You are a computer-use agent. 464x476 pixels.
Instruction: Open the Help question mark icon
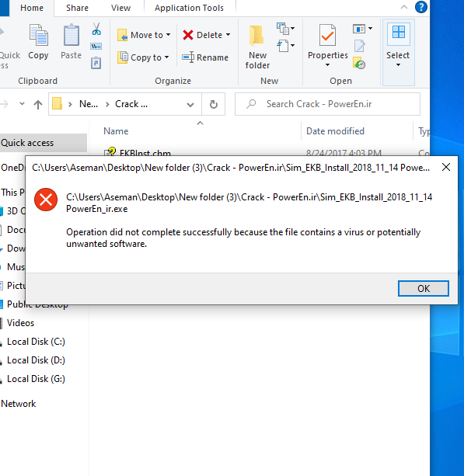pyautogui.click(x=421, y=7)
